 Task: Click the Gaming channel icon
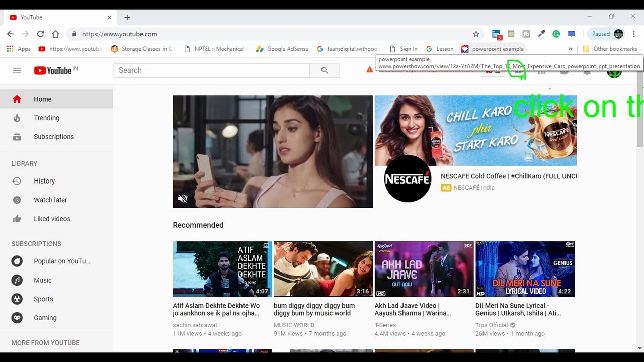(x=17, y=318)
